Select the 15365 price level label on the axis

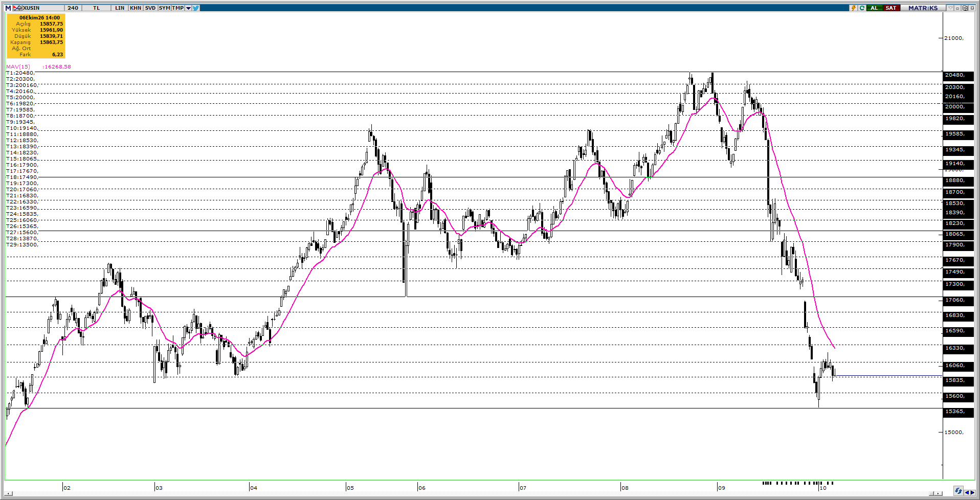(958, 412)
